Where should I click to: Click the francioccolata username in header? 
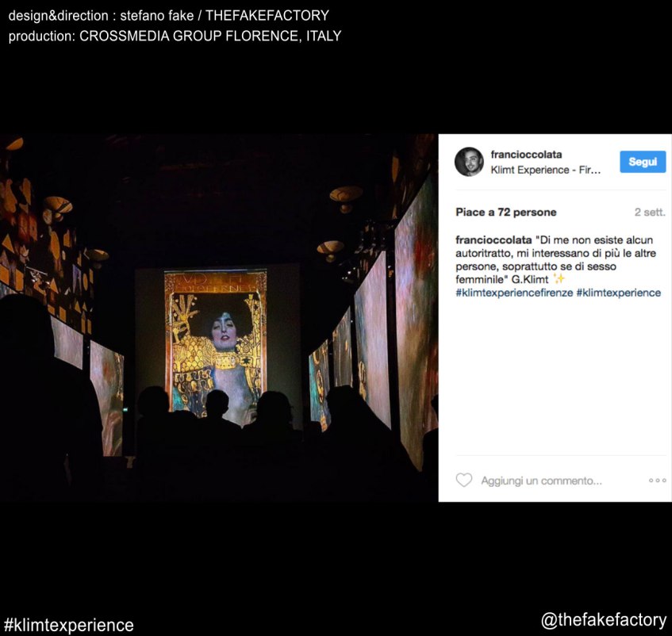tap(526, 155)
